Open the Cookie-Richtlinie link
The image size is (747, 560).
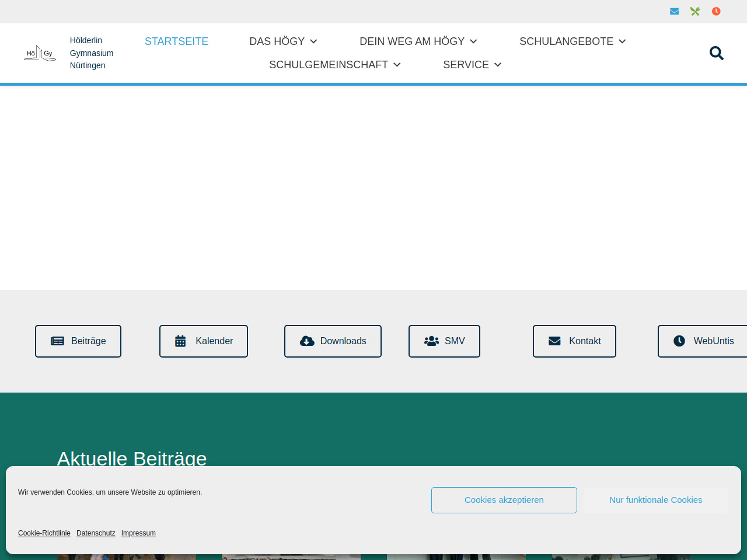tap(44, 533)
